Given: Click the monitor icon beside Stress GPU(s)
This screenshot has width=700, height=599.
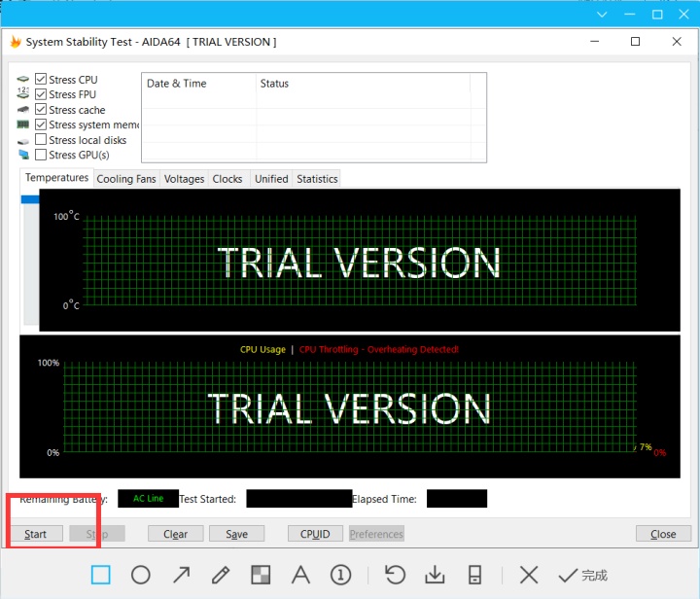Looking at the screenshot, I should click(23, 155).
